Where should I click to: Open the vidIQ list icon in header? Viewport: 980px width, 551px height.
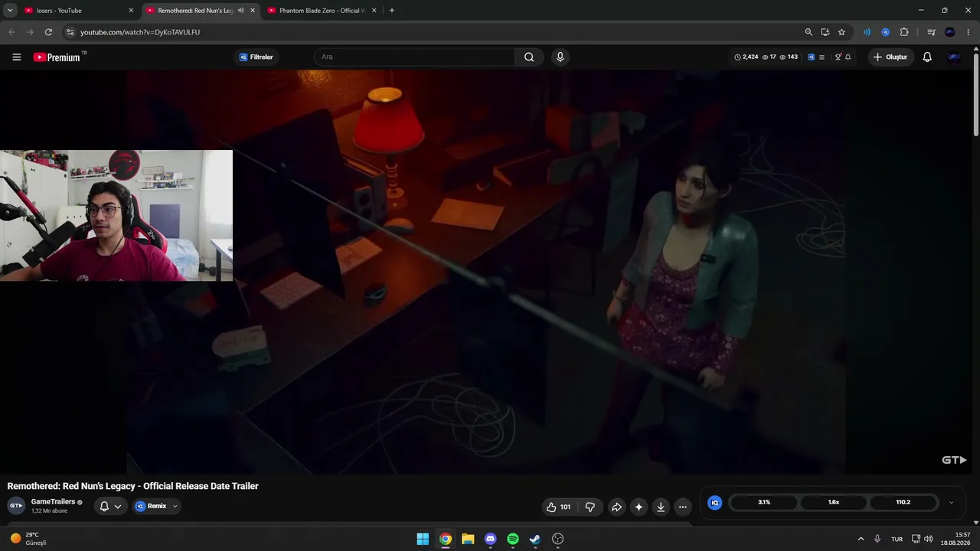click(x=822, y=57)
